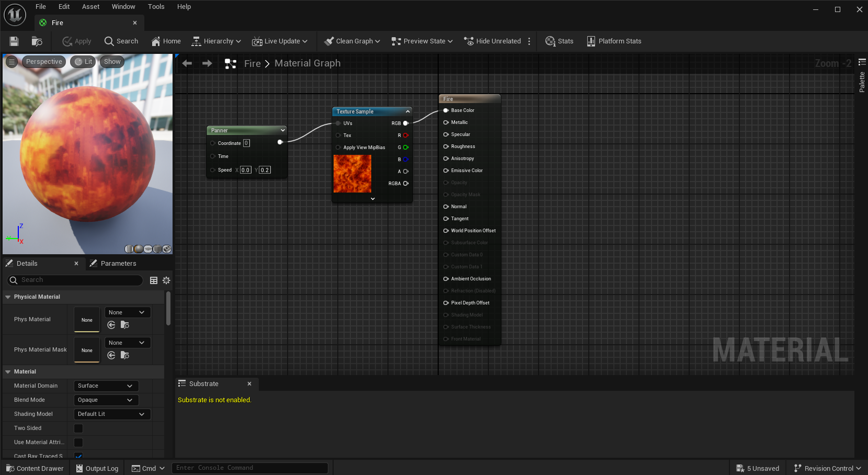This screenshot has width=868, height=475.
Task: Apply material changes
Action: click(77, 41)
